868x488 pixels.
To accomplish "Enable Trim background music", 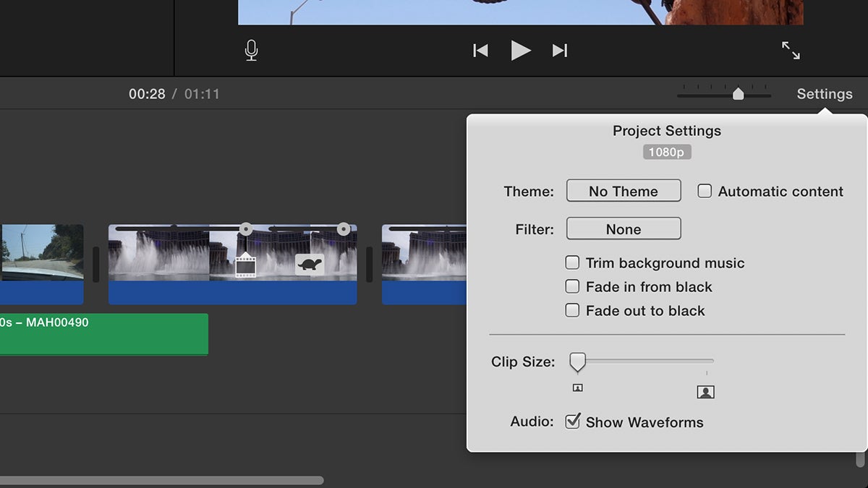I will click(572, 263).
